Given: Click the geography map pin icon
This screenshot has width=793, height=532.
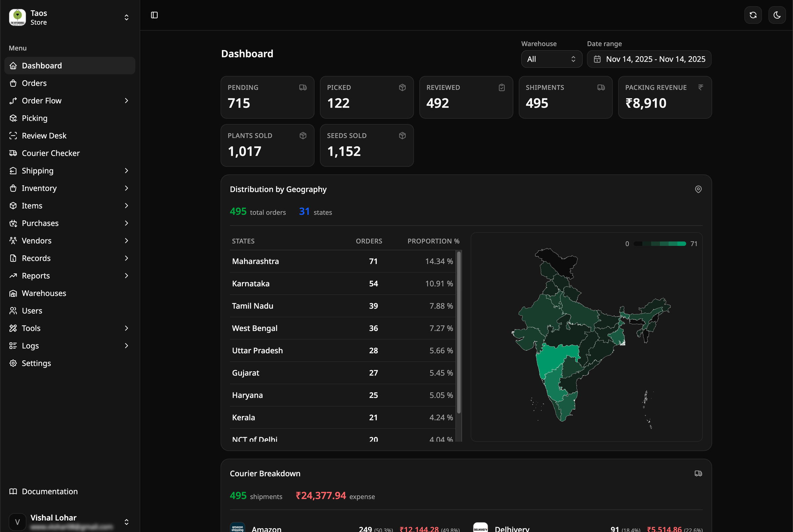Looking at the screenshot, I should [698, 189].
